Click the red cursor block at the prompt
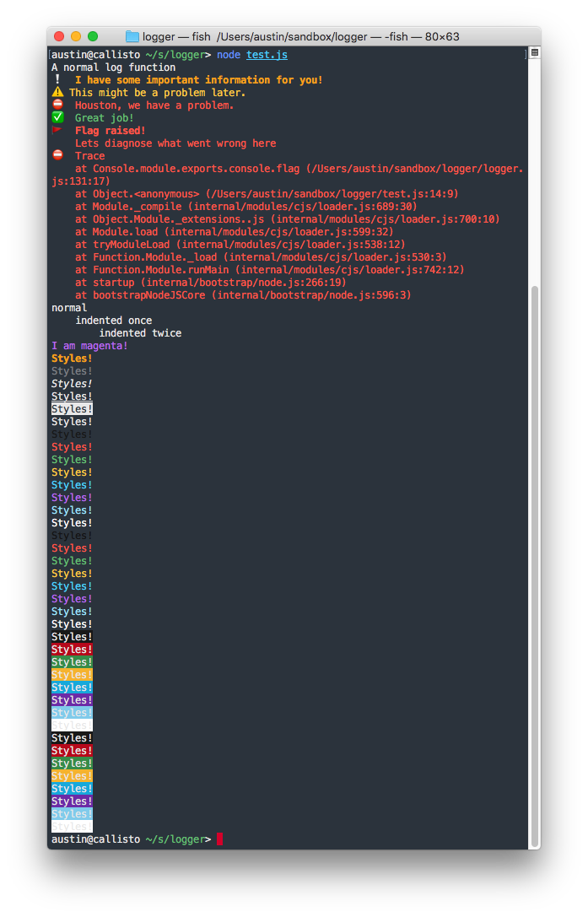588x917 pixels. click(219, 839)
